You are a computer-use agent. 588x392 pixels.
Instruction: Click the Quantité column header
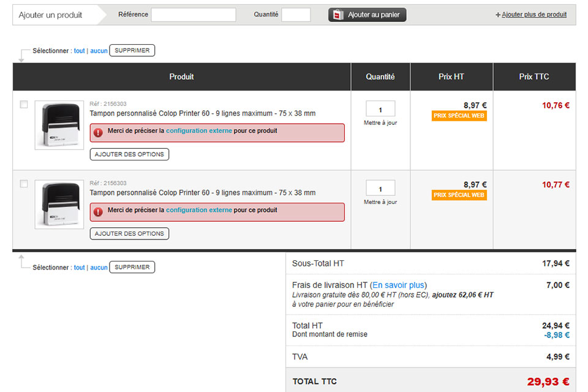pyautogui.click(x=380, y=77)
